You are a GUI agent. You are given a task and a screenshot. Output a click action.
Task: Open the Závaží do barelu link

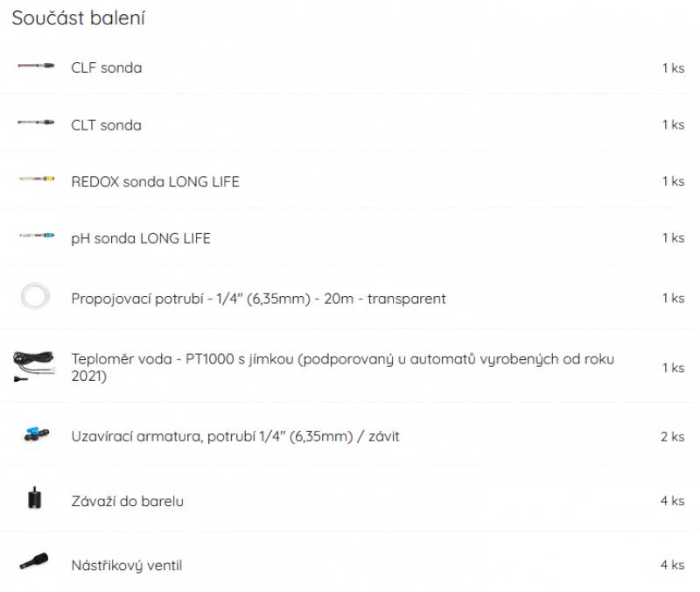pos(127,501)
